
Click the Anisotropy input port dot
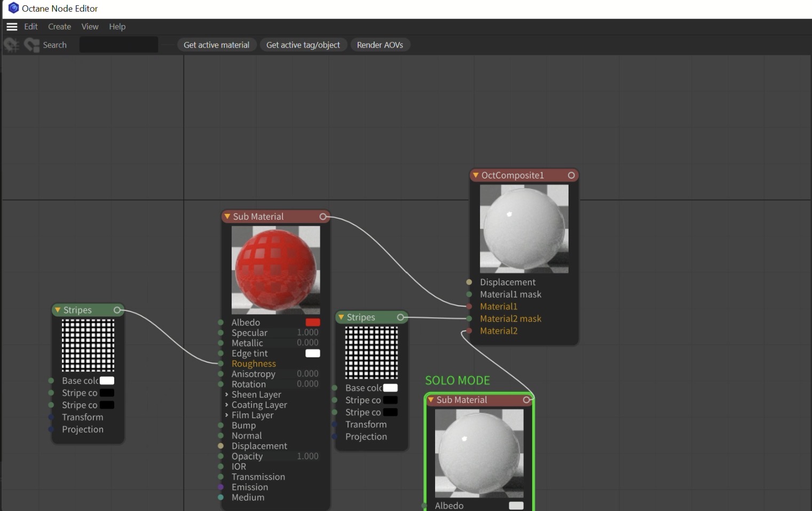pos(220,374)
